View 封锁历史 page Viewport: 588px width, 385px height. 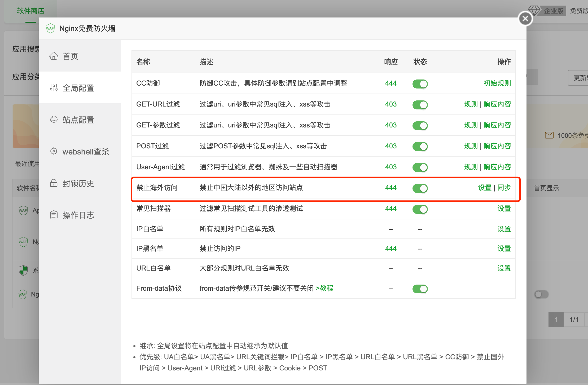[x=80, y=183]
